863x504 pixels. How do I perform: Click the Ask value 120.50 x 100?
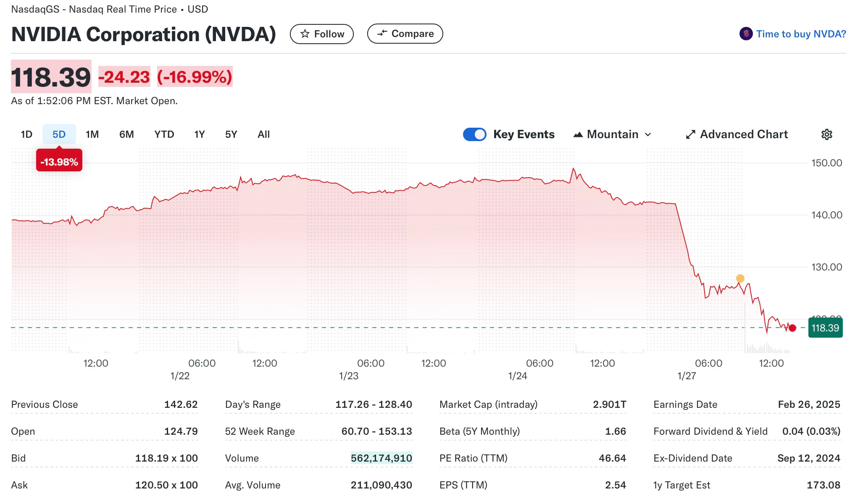166,485
